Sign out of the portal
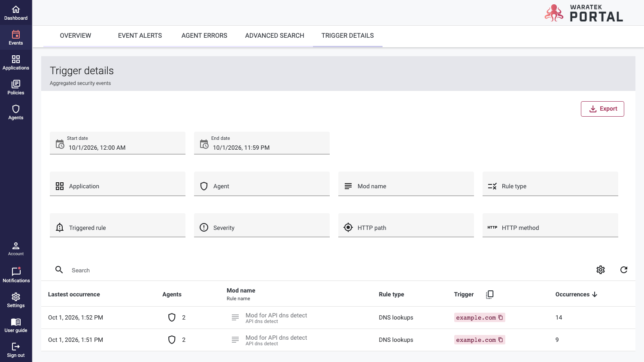The height and width of the screenshot is (362, 644). click(16, 350)
